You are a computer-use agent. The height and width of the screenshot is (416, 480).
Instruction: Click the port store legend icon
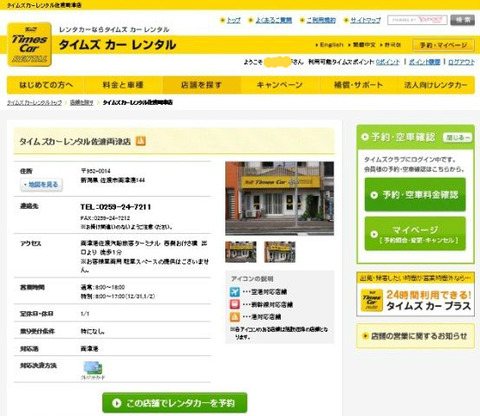235,316
